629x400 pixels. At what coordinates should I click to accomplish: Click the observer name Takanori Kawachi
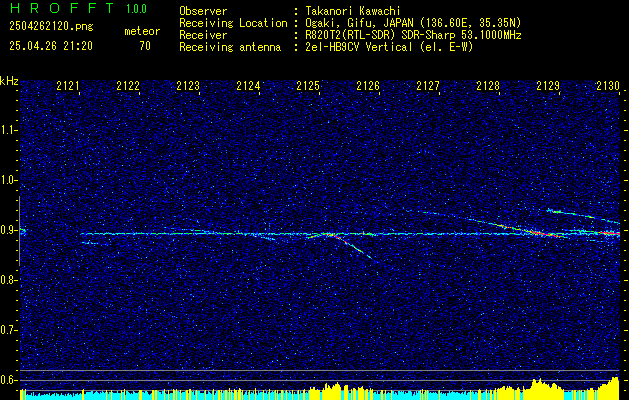351,11
